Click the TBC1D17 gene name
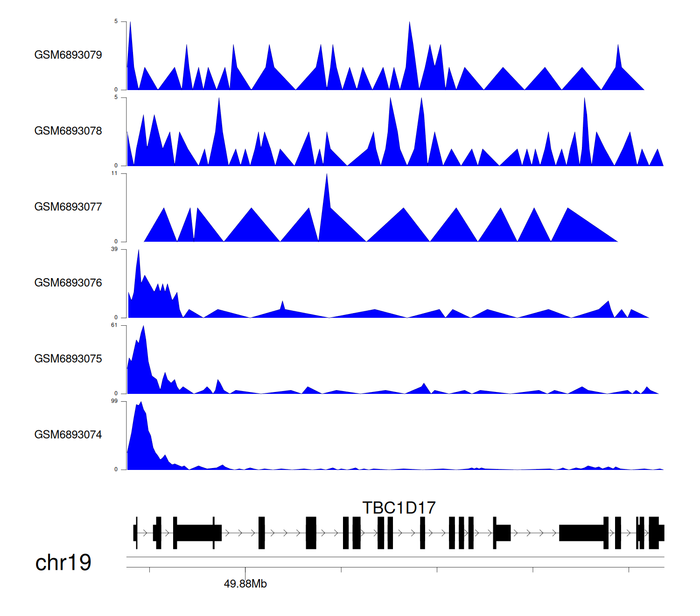 coord(399,508)
